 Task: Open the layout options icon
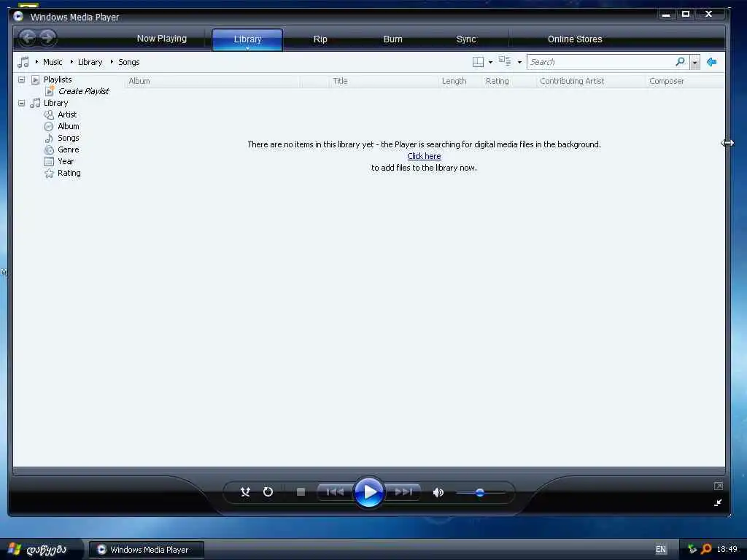click(478, 62)
